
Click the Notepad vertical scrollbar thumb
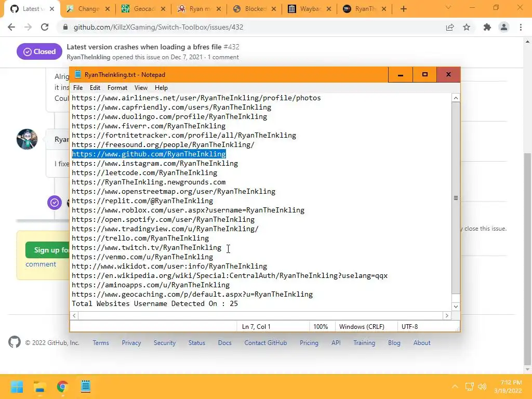pos(456,198)
